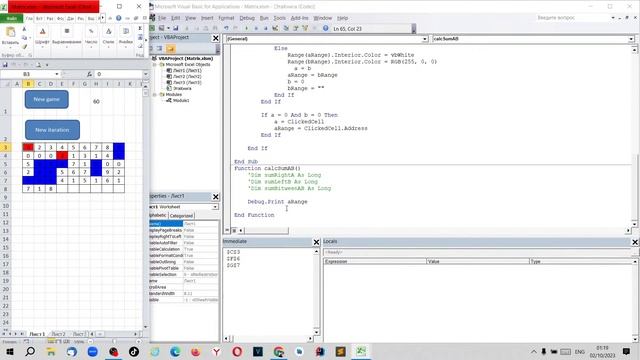Open the Insert menu in VBA editor

click(207, 18)
